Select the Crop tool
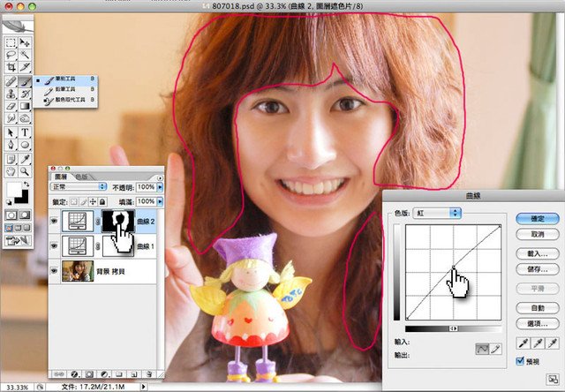565x392 pixels. [11, 67]
